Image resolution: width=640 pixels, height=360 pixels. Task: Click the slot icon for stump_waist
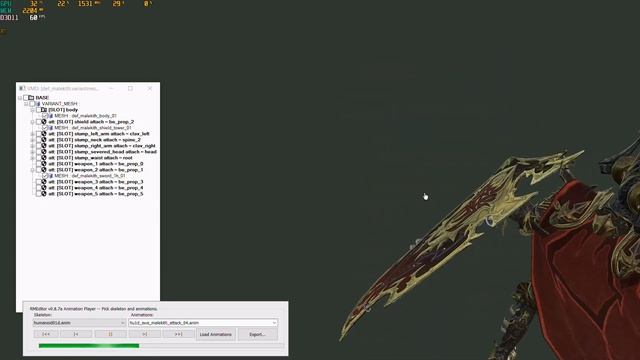(x=44, y=158)
